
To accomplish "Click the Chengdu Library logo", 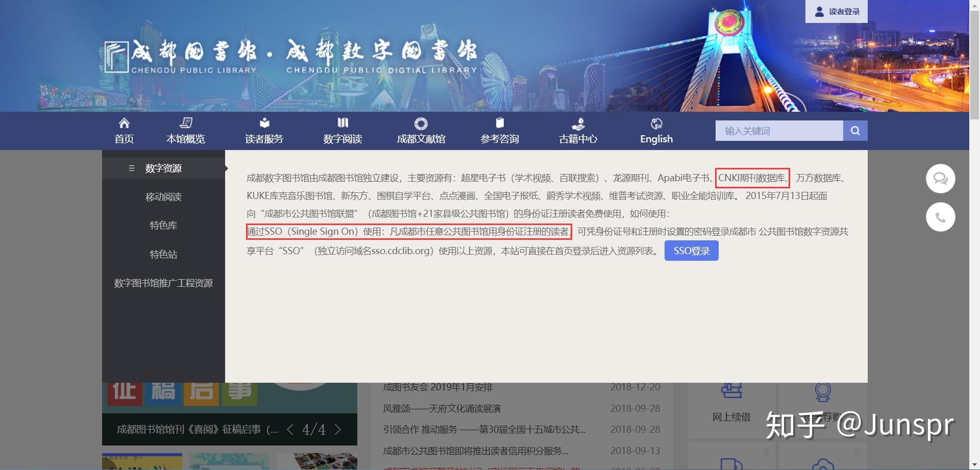I will point(290,56).
